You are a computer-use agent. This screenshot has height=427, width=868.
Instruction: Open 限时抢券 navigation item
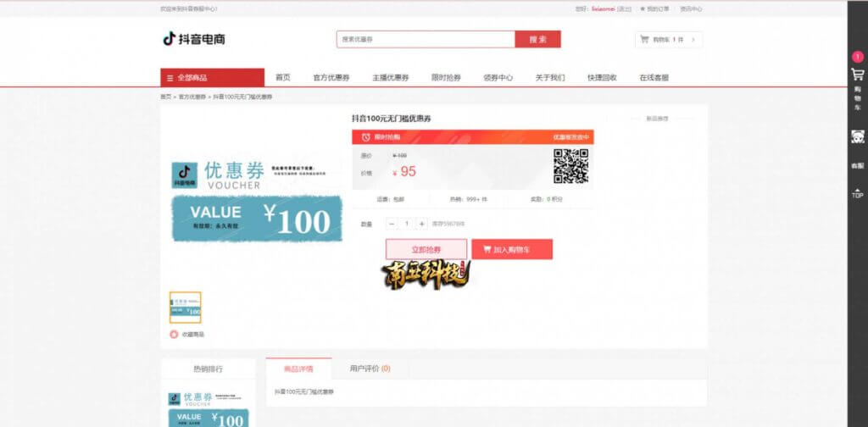[446, 78]
